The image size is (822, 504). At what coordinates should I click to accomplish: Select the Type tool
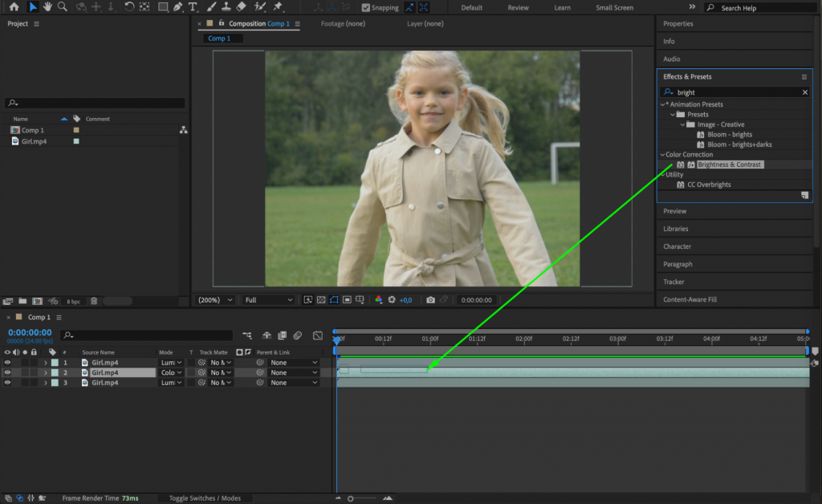tap(193, 8)
